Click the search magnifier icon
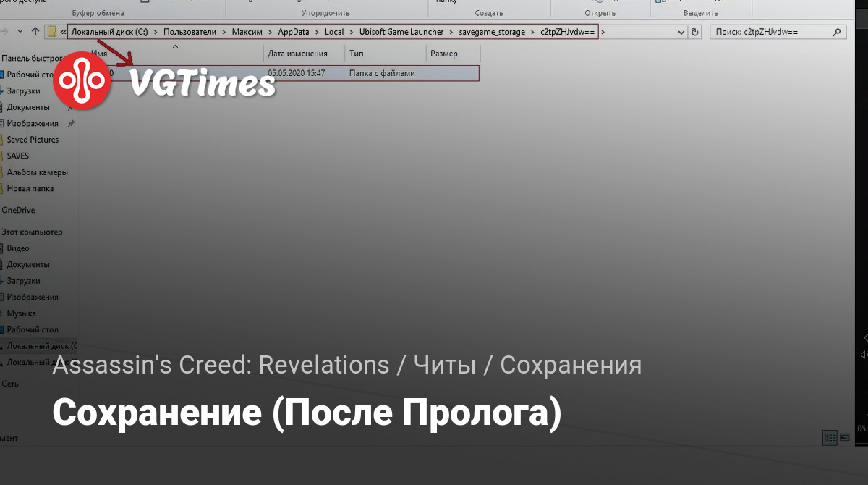 pos(837,32)
